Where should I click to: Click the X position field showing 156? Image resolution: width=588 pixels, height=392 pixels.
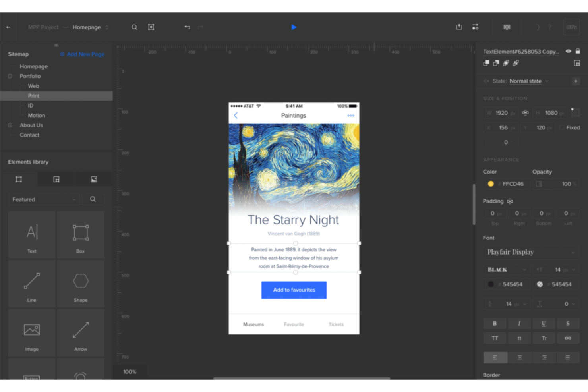(501, 127)
